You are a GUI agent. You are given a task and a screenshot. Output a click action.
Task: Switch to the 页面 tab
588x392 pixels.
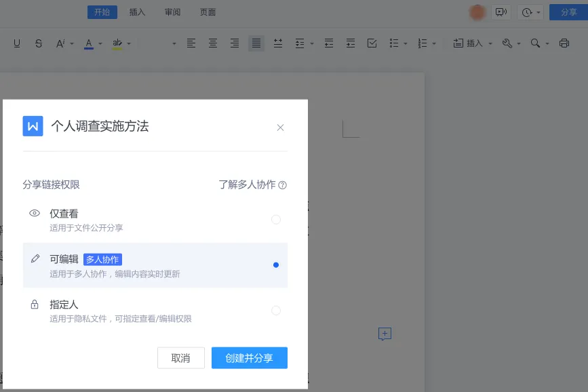tap(208, 12)
